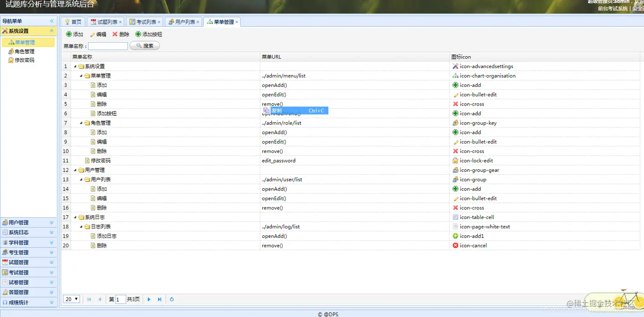Click the icon-table-cell icon in row 17
Screen dimensions: 644x317
[x=455, y=217]
